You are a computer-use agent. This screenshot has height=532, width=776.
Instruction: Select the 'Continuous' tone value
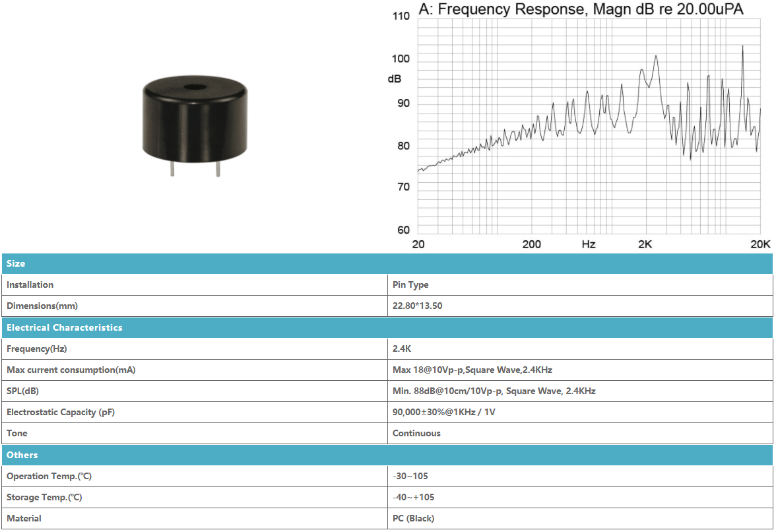click(x=416, y=434)
